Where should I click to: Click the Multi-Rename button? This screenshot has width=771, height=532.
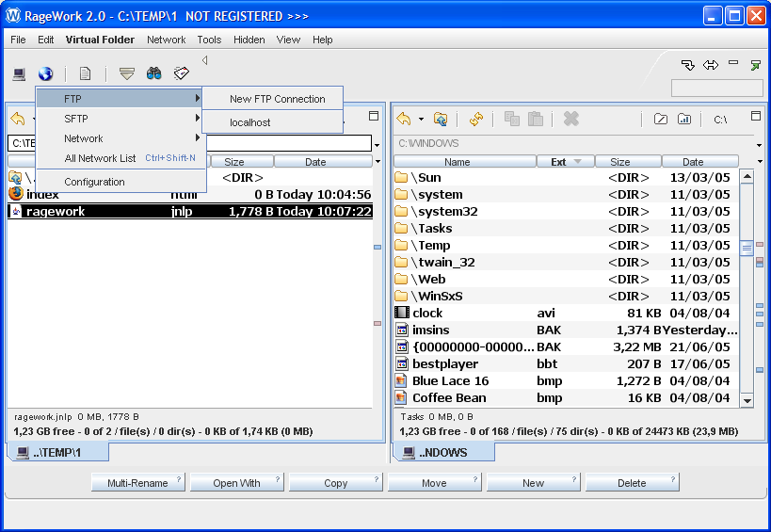(x=138, y=483)
